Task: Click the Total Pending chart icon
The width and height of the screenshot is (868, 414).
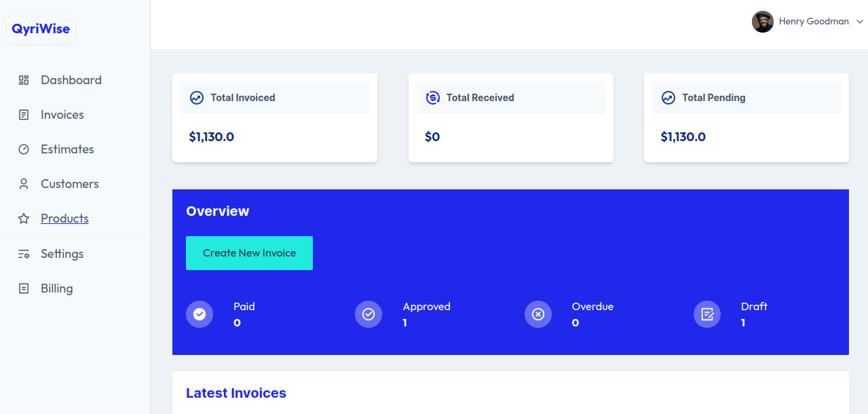Action: click(x=668, y=98)
